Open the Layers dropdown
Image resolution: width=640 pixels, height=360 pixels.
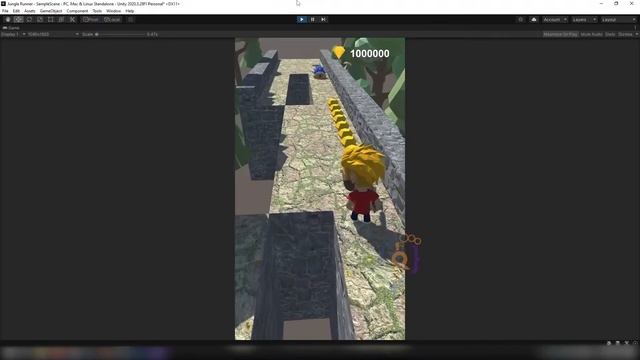[584, 20]
